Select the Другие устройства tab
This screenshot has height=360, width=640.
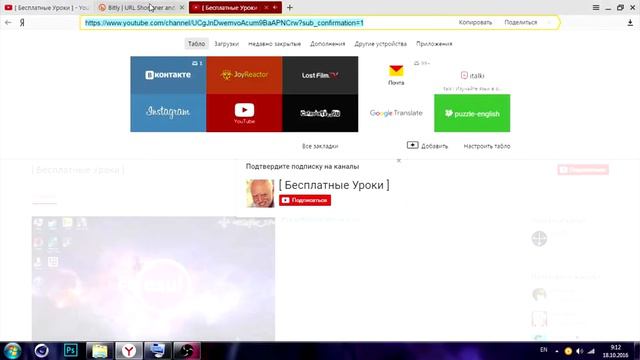click(x=380, y=44)
